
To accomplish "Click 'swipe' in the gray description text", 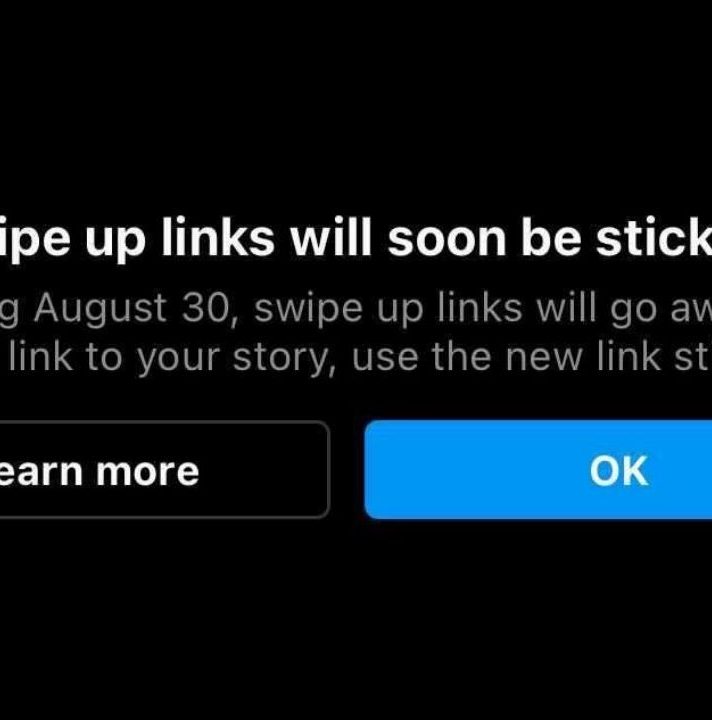I will [x=308, y=310].
